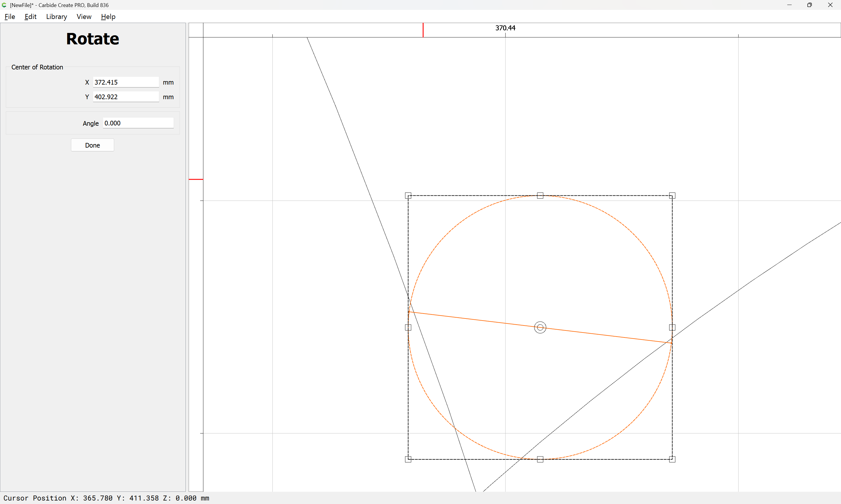
Task: Click the bottom-right selection handle
Action: [672, 459]
